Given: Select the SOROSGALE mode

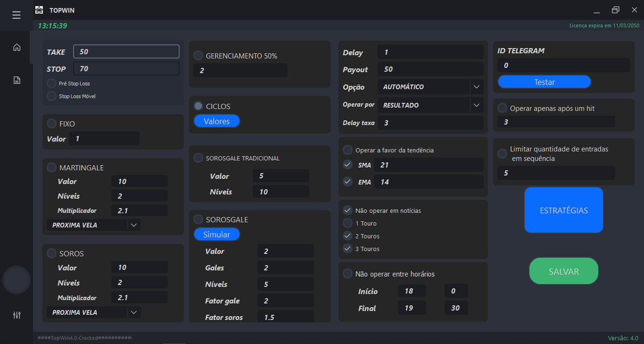Looking at the screenshot, I should [x=198, y=220].
